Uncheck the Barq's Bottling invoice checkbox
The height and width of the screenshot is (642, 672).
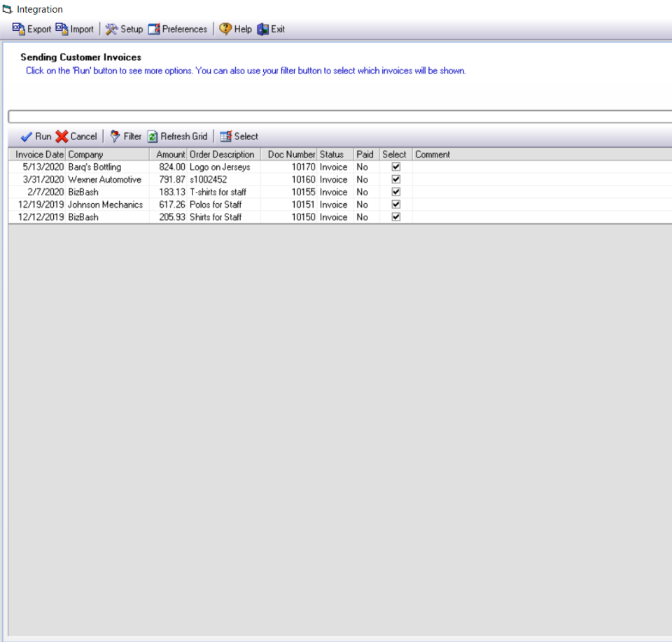(x=394, y=167)
